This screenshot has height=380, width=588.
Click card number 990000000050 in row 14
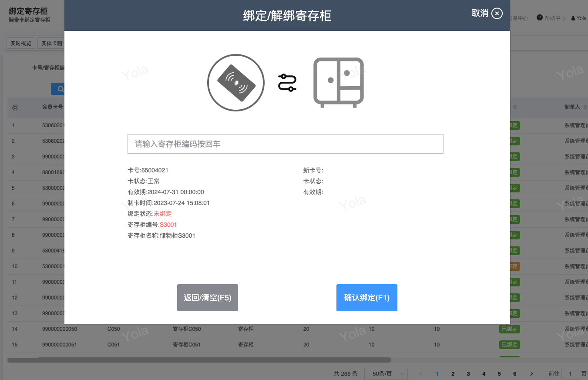coord(60,329)
